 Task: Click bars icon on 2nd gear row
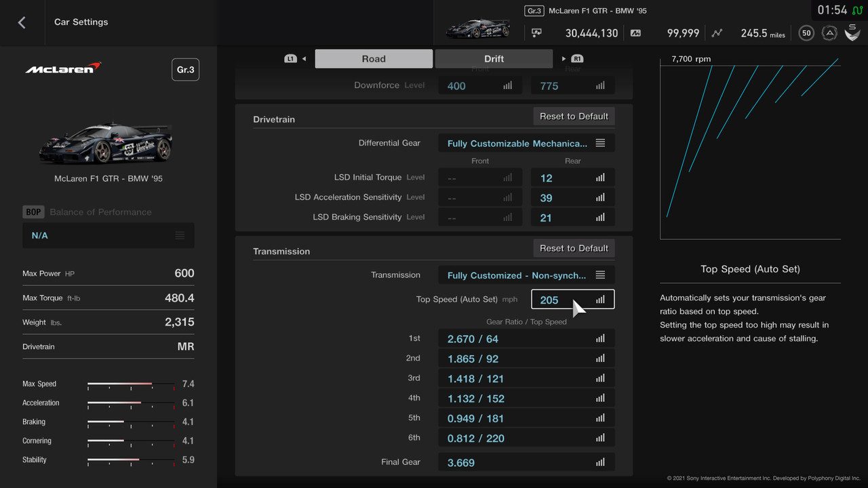(600, 359)
